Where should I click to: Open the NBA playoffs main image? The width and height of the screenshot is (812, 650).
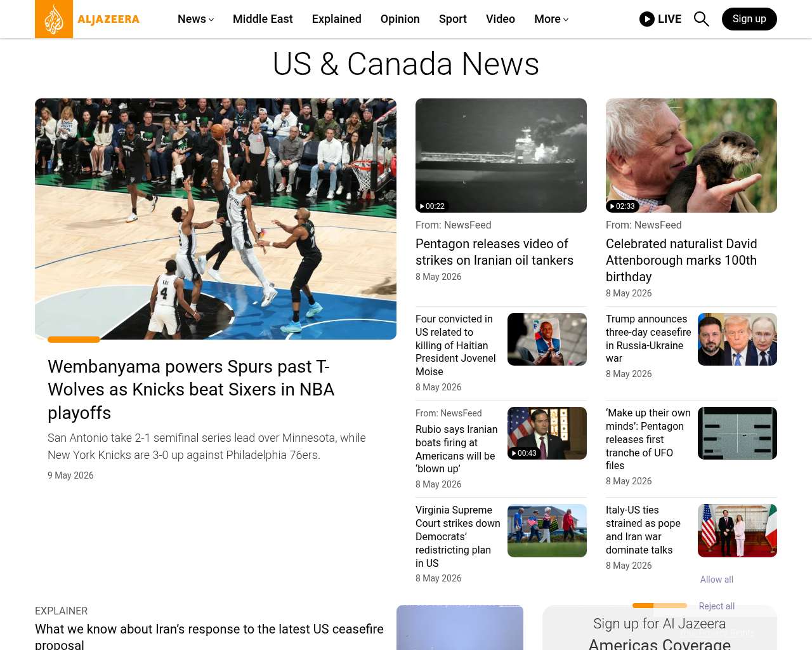pos(216,219)
